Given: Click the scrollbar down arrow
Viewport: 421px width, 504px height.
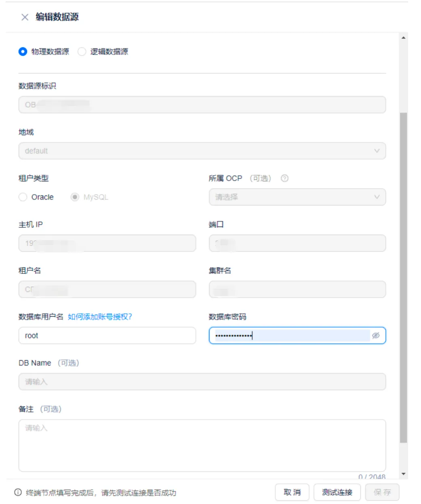Looking at the screenshot, I should click(x=403, y=474).
